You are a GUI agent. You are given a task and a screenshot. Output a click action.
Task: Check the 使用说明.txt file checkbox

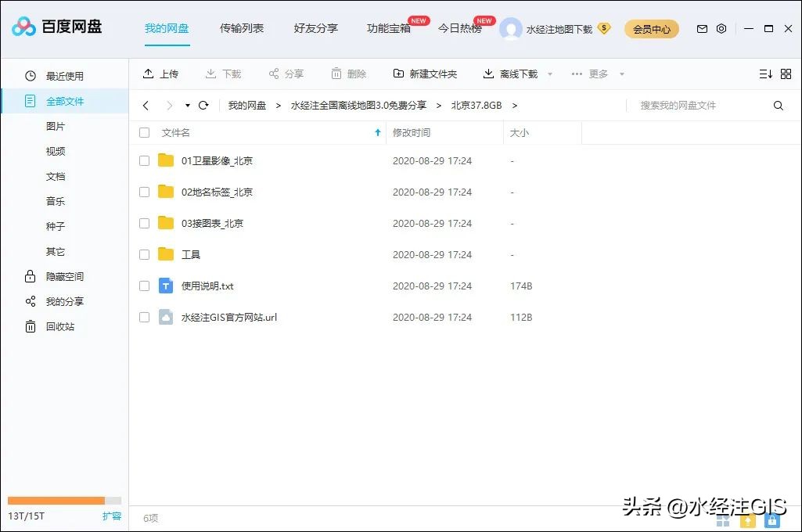point(144,286)
